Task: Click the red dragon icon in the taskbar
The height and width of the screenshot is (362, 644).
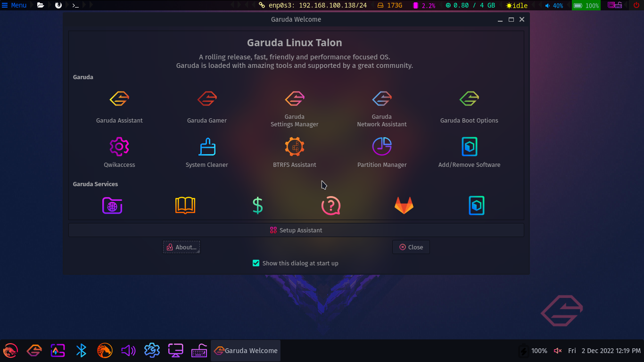Action: click(x=10, y=351)
